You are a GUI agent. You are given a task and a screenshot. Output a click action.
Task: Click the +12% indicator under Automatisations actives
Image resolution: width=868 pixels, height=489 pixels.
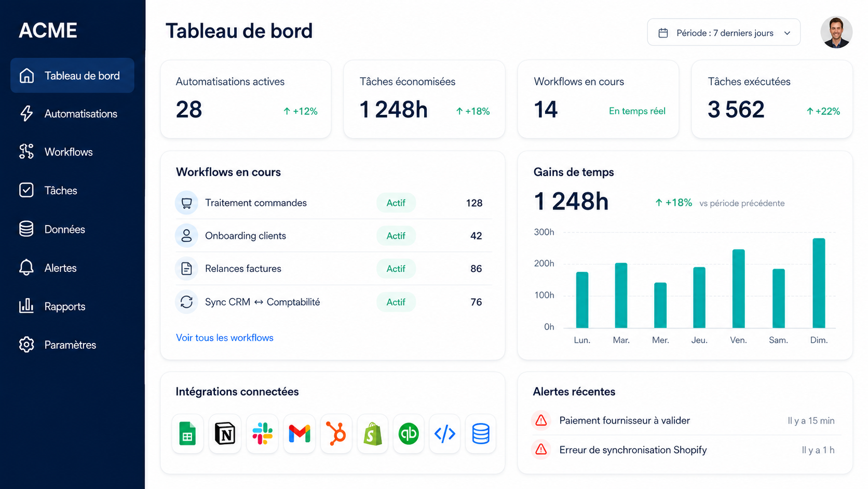coord(301,111)
